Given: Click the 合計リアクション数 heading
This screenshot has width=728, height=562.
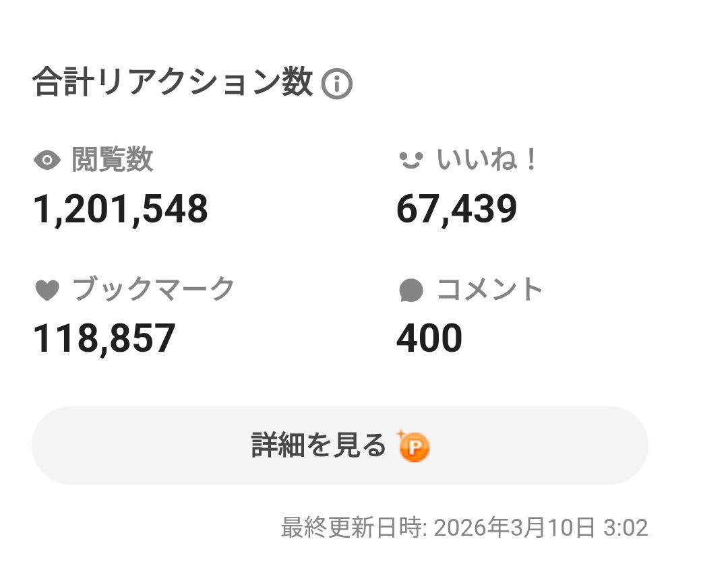Looking at the screenshot, I should click(x=173, y=84).
